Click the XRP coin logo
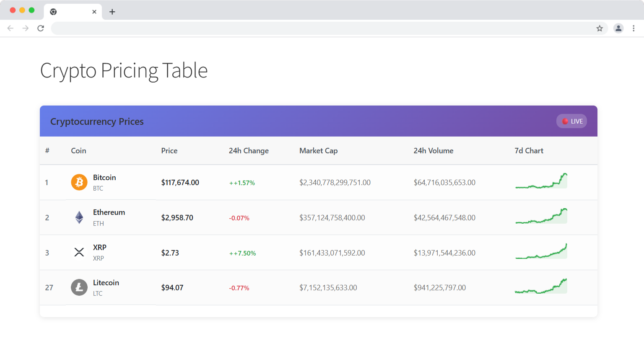The image size is (644, 354). click(79, 252)
